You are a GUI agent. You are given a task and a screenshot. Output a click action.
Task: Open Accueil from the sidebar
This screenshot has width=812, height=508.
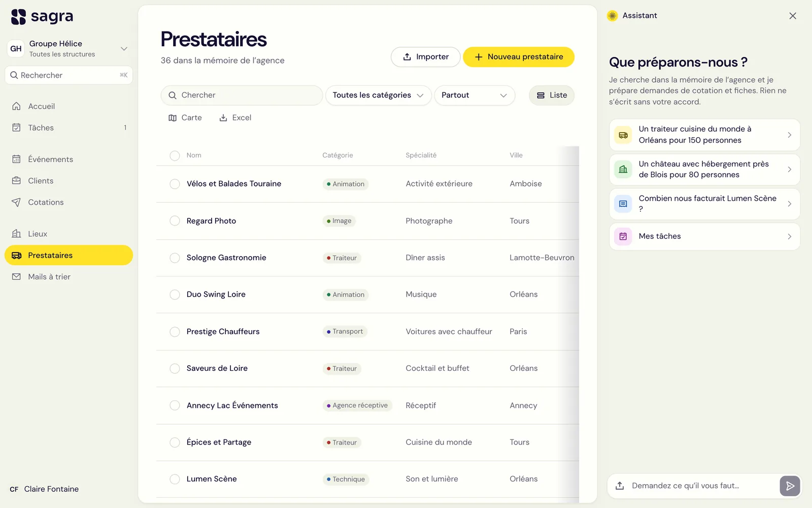tap(69, 106)
